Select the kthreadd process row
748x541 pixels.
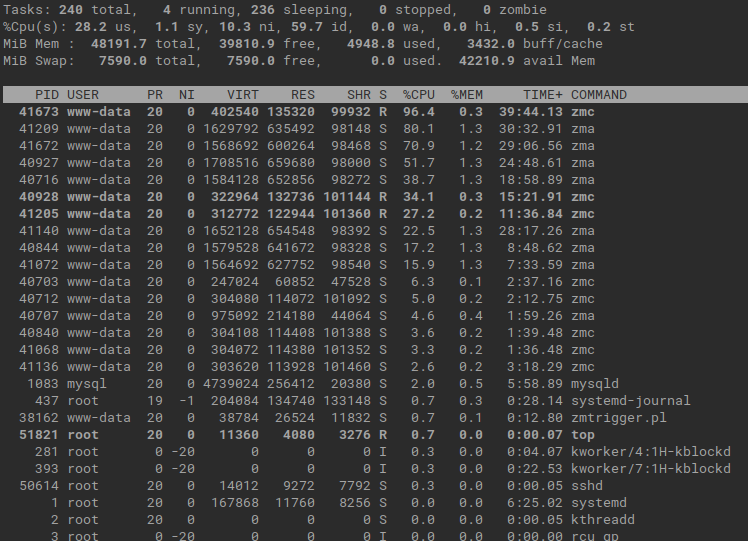(374, 520)
